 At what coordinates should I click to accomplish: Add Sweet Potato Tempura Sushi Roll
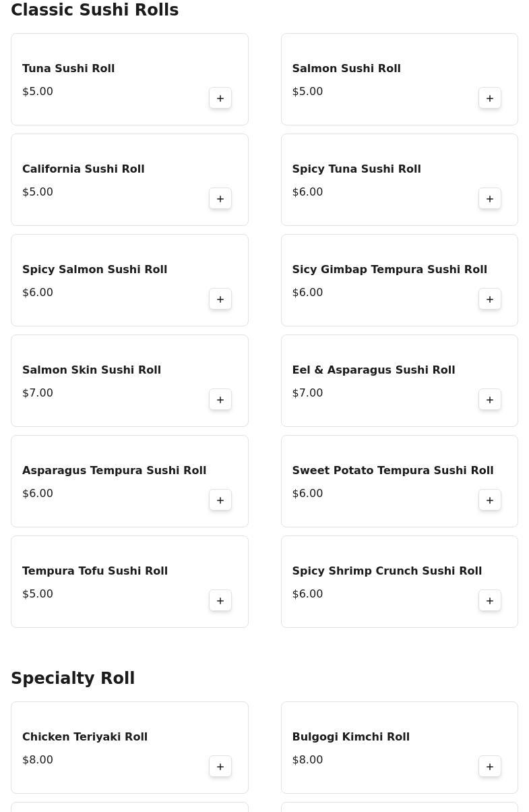click(490, 500)
